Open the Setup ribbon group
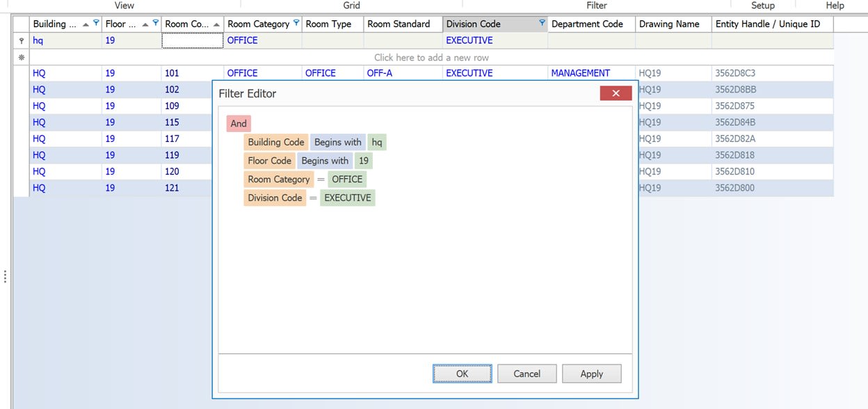868x409 pixels. [763, 6]
